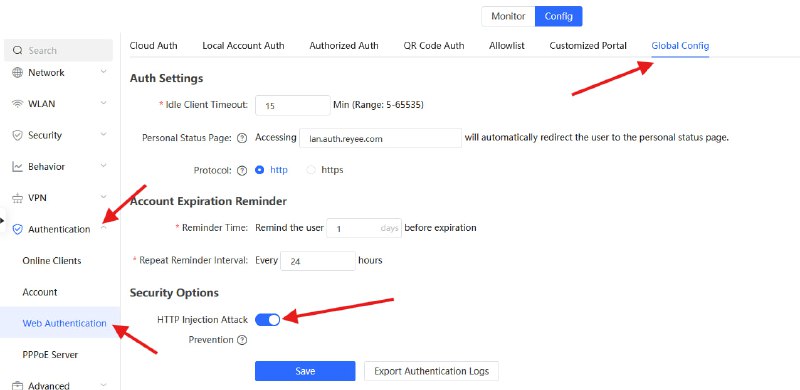
Task: Click help icon next to Protocol label
Action: (x=242, y=170)
